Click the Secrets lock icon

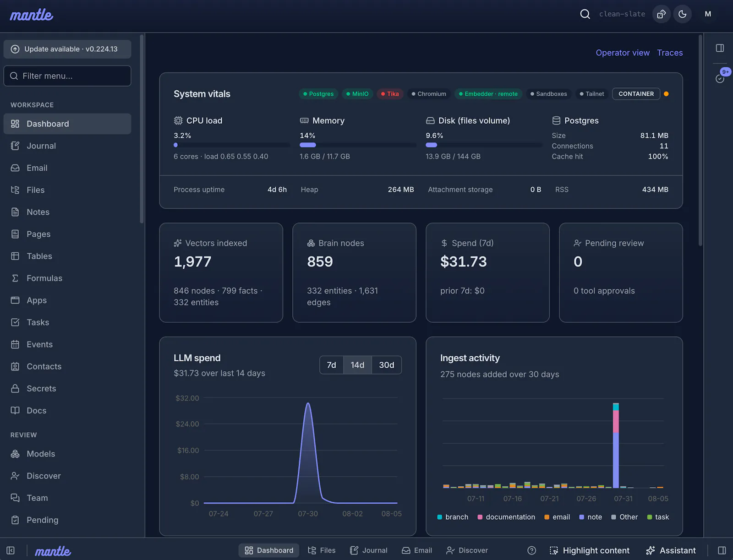pos(15,388)
